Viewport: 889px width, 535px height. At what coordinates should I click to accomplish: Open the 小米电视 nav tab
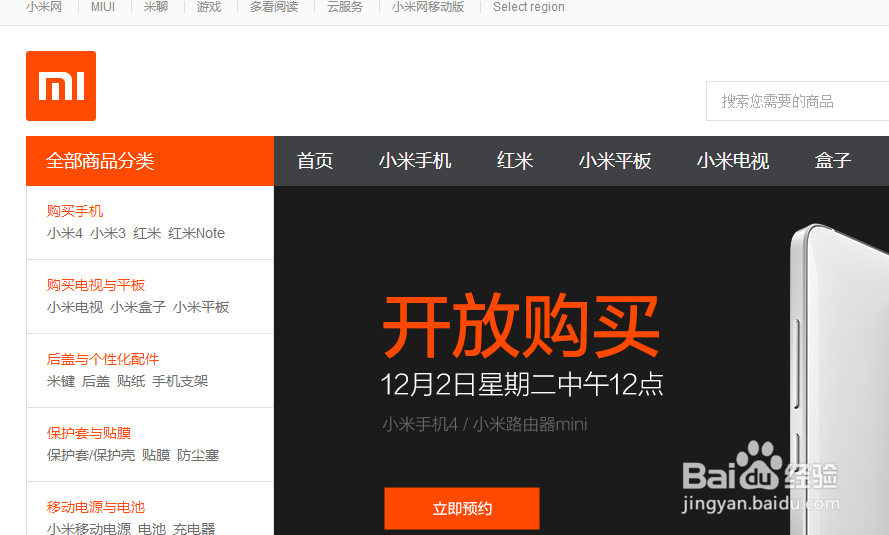click(x=733, y=161)
